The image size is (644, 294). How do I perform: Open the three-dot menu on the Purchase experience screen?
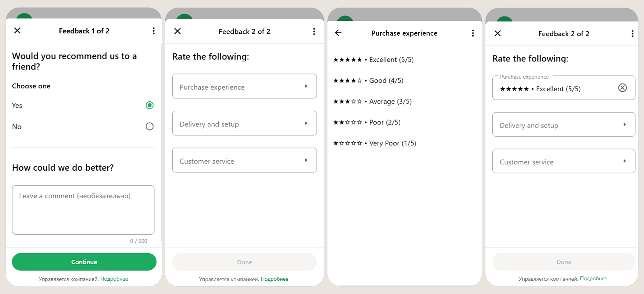tap(473, 33)
